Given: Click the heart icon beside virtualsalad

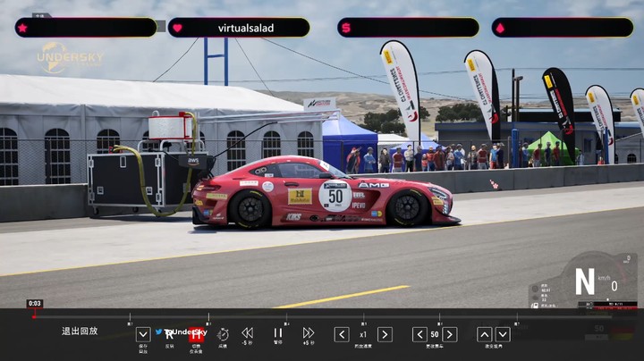Looking at the screenshot, I should click(177, 28).
